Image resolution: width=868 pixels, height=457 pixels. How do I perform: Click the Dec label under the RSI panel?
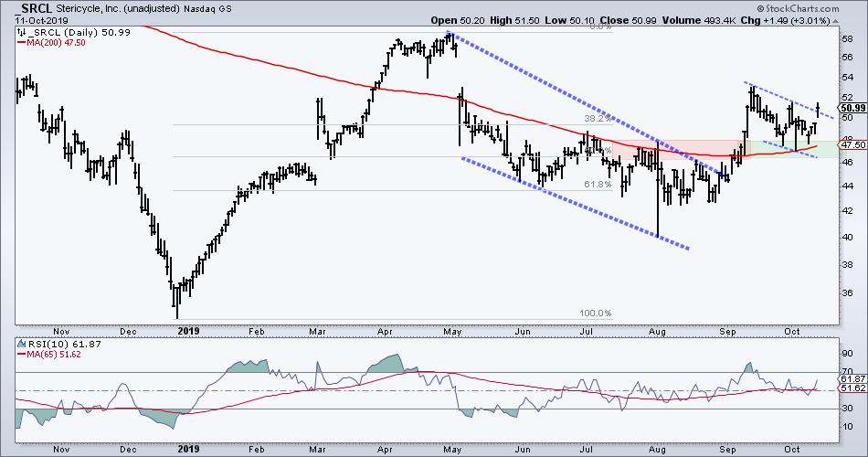[x=128, y=450]
